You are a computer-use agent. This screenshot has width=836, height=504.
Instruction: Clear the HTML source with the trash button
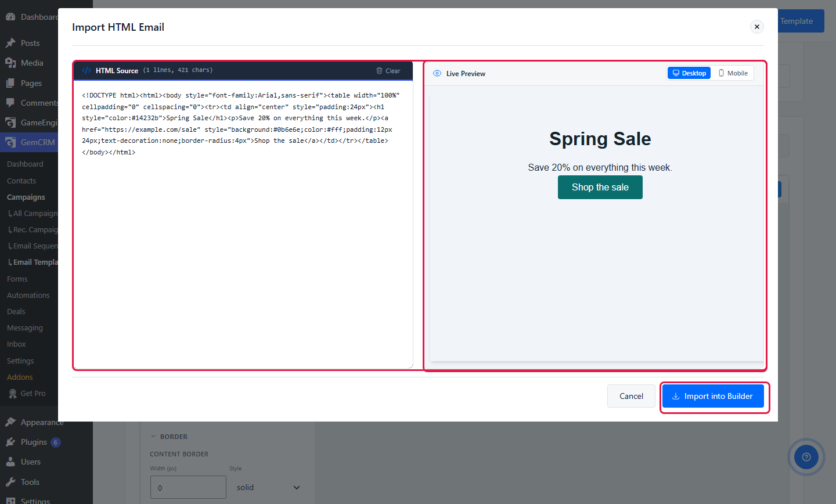pos(388,71)
